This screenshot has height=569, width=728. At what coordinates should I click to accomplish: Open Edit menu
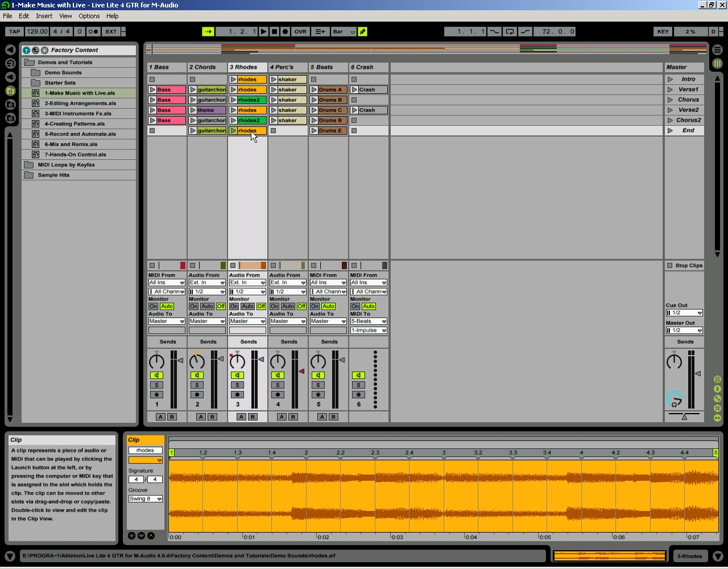point(24,16)
